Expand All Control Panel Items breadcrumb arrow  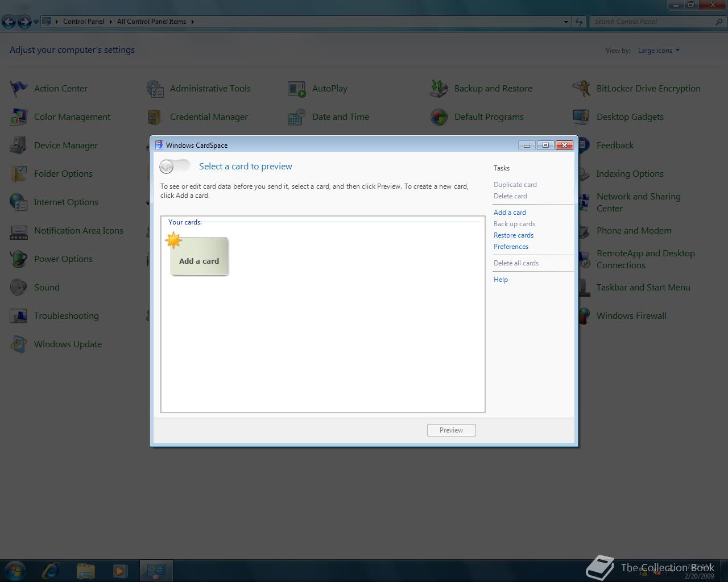pos(192,22)
